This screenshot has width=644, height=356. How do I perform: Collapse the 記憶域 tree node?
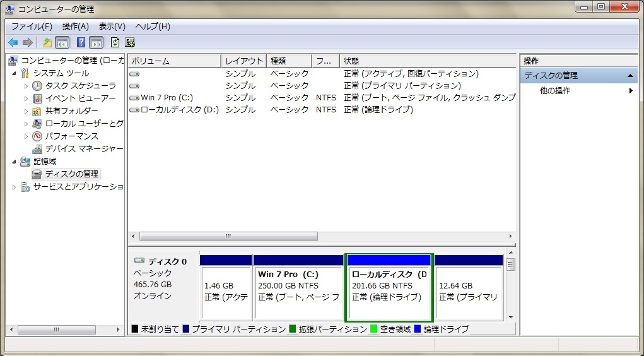(x=15, y=162)
